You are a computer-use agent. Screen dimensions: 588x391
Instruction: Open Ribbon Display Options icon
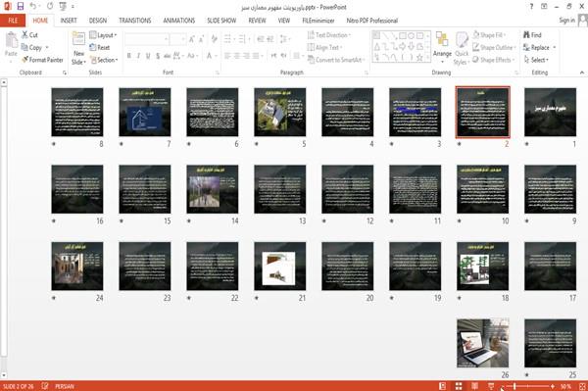(x=544, y=7)
